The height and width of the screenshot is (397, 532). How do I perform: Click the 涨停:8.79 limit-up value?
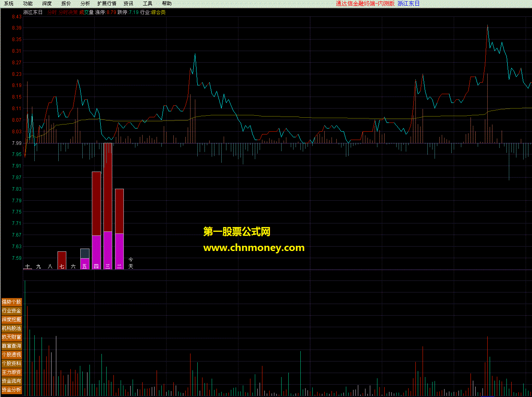point(106,12)
